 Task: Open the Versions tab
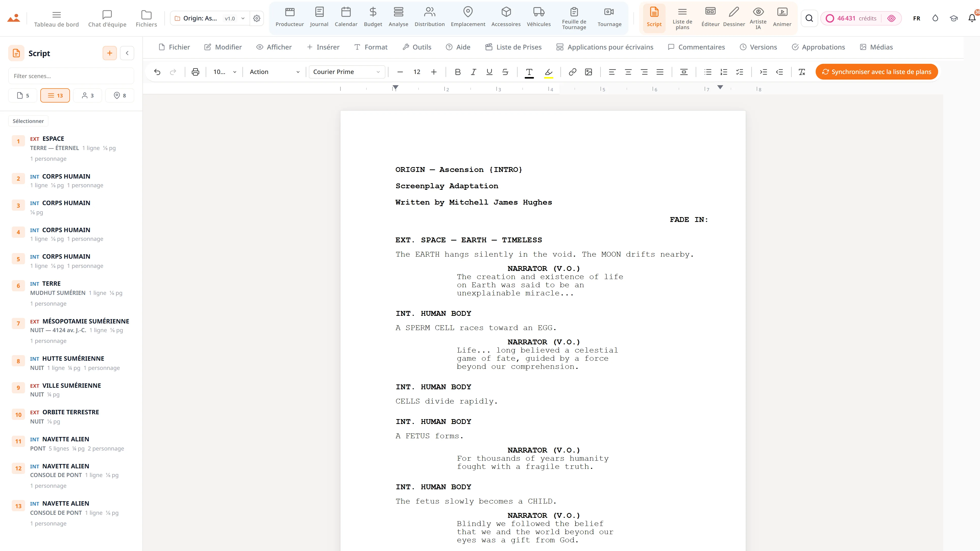(758, 47)
